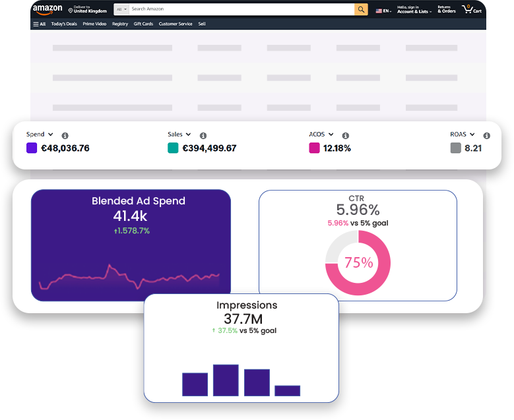
Task: Click the info icon next to Spend
Action: (x=65, y=135)
